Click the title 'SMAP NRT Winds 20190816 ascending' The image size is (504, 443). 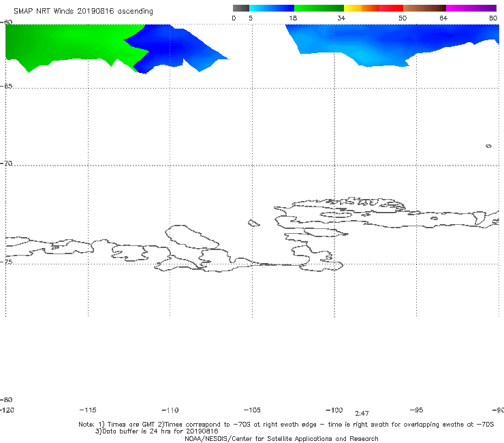coord(83,12)
